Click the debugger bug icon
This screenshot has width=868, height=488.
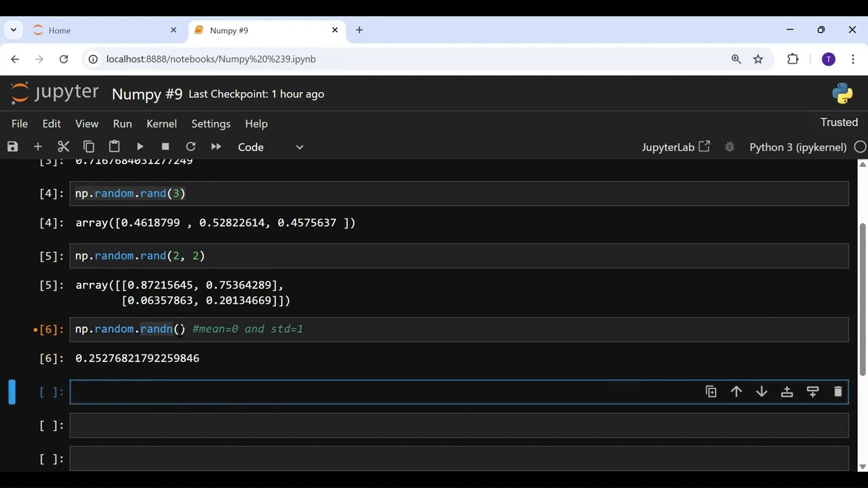730,147
